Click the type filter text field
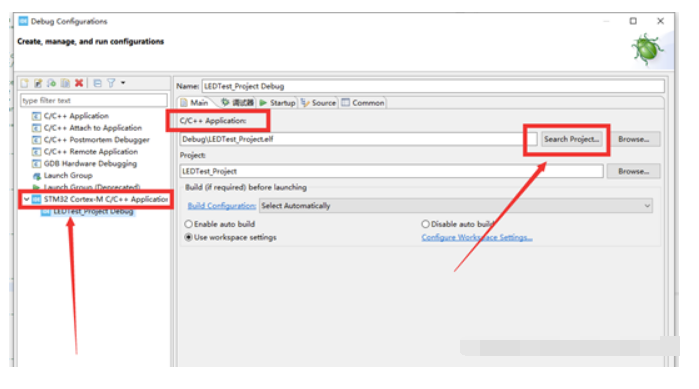Viewport: 699px width, 389px height. pos(94,101)
